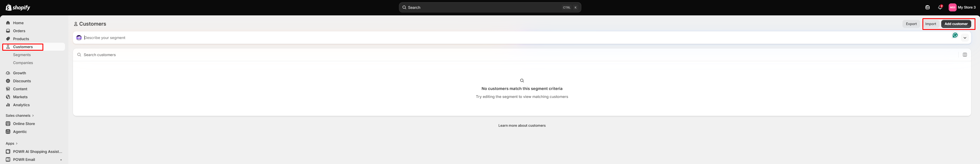Click the magnifier icon in Search customers

(x=79, y=55)
